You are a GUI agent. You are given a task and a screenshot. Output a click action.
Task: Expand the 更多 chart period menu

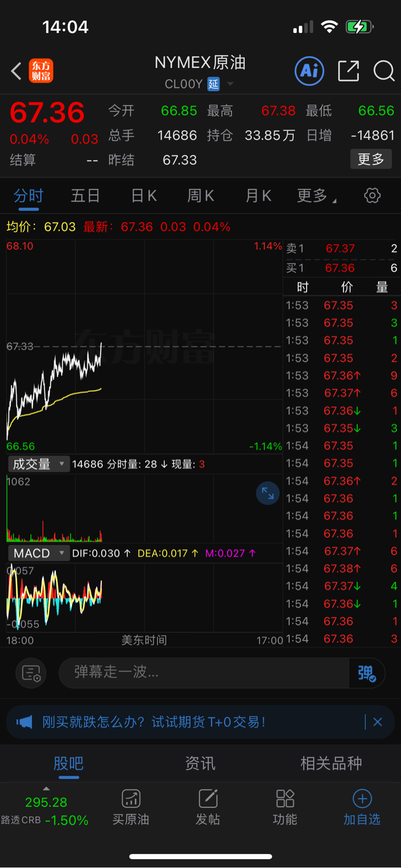pyautogui.click(x=317, y=196)
